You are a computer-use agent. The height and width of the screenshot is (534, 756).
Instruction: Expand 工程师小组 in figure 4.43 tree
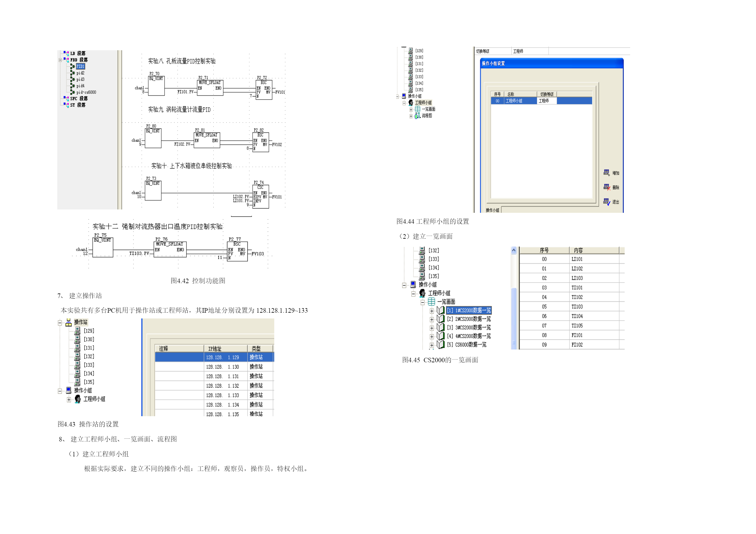pos(69,399)
